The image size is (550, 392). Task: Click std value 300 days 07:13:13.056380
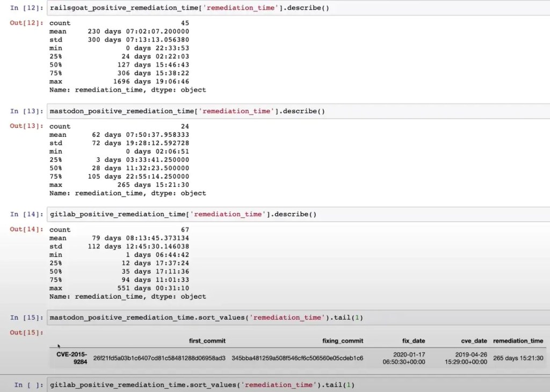[x=138, y=40]
